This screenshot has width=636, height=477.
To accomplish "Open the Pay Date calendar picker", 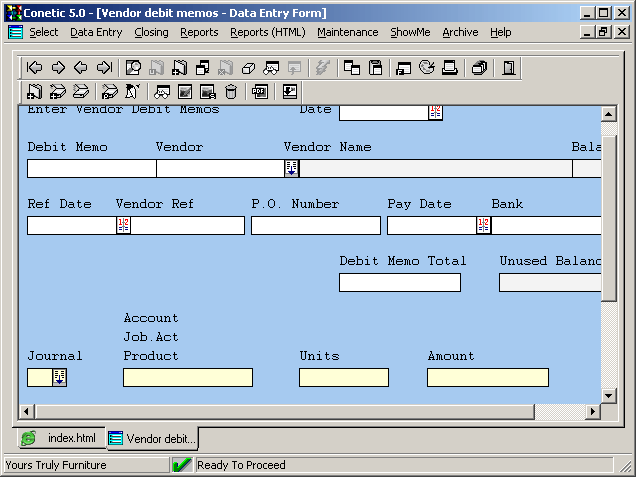I will coord(483,225).
